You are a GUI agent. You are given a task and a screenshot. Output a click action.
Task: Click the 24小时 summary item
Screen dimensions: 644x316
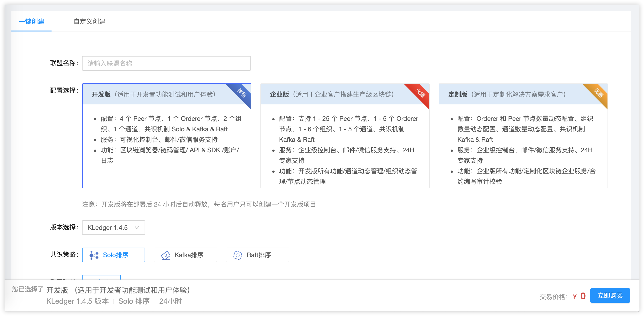(x=171, y=301)
